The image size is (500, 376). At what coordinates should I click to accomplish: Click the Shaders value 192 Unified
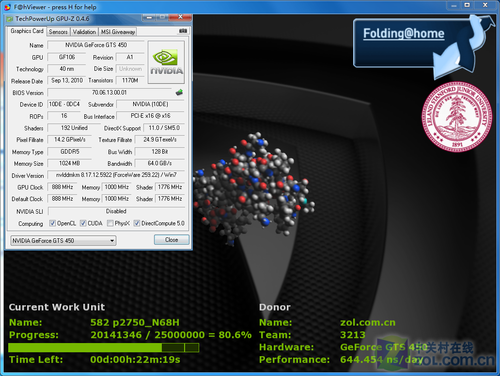tap(74, 128)
